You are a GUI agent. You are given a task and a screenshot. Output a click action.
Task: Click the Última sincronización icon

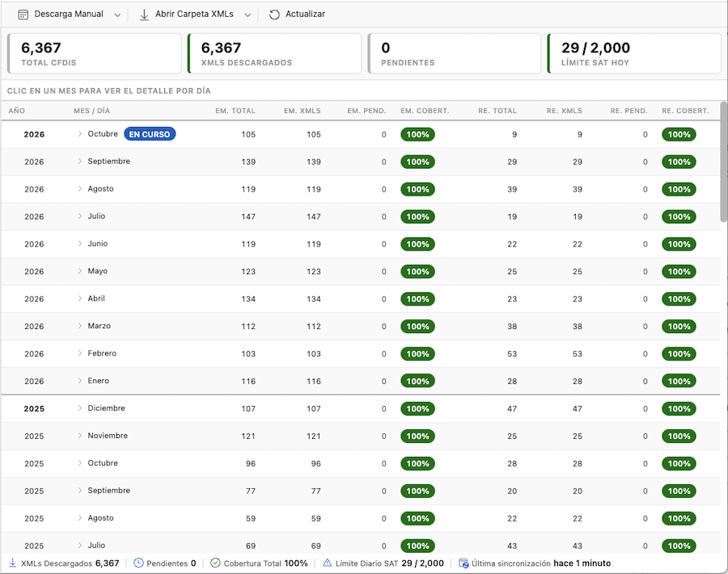click(x=463, y=563)
